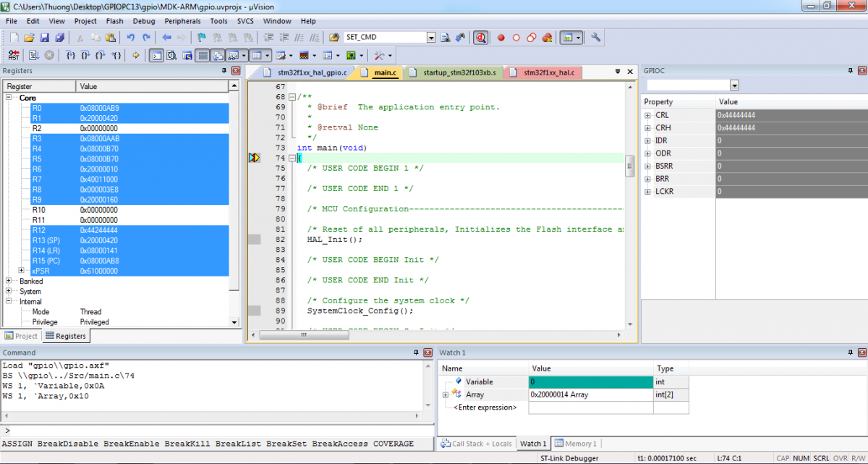Open the Command Window icon
868x464 pixels.
(156, 55)
